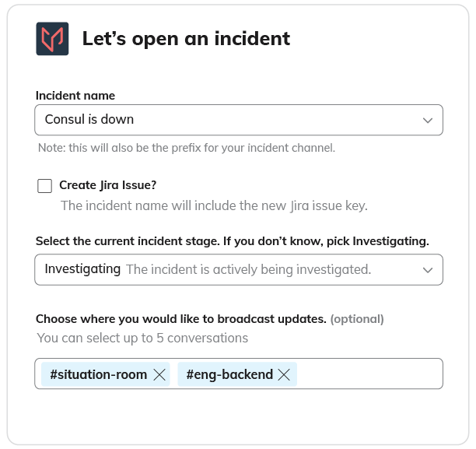Open the incident stage dropdown chevron
476x449 pixels.
pyautogui.click(x=427, y=270)
